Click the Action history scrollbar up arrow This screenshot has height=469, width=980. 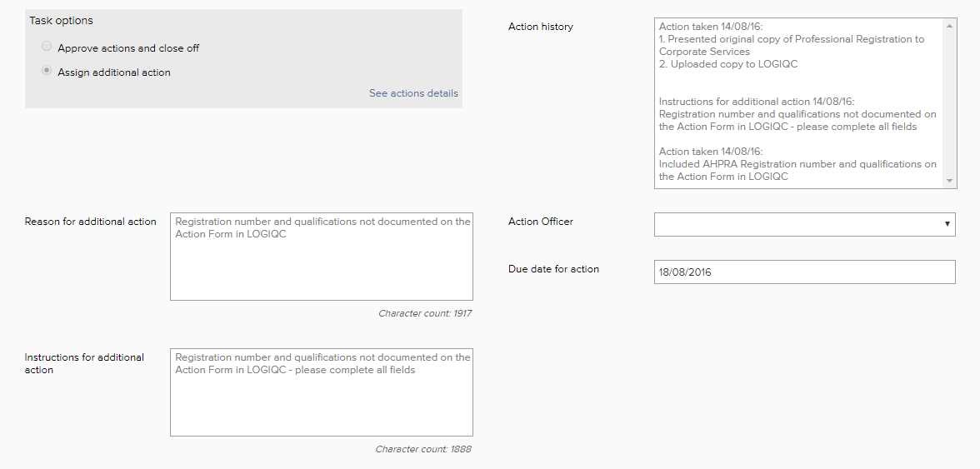(x=950, y=26)
